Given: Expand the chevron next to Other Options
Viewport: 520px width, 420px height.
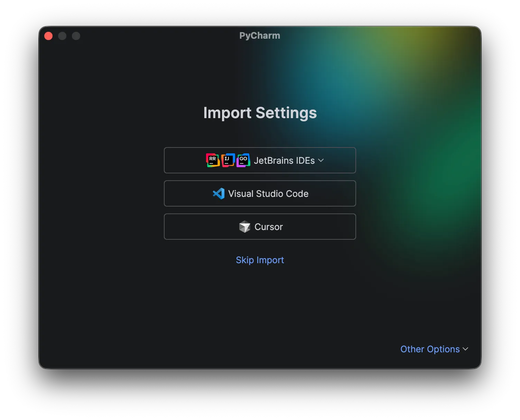Looking at the screenshot, I should 465,349.
